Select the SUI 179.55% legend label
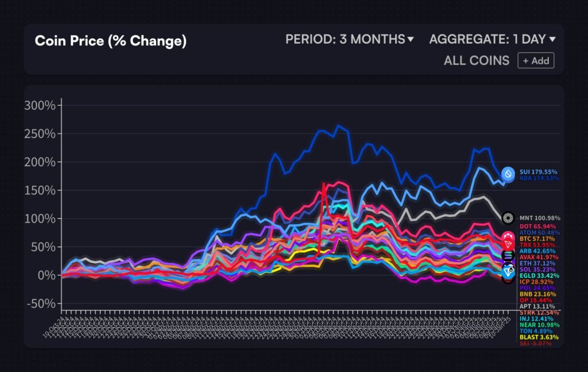Image resolution: width=588 pixels, height=372 pixels. coord(538,172)
